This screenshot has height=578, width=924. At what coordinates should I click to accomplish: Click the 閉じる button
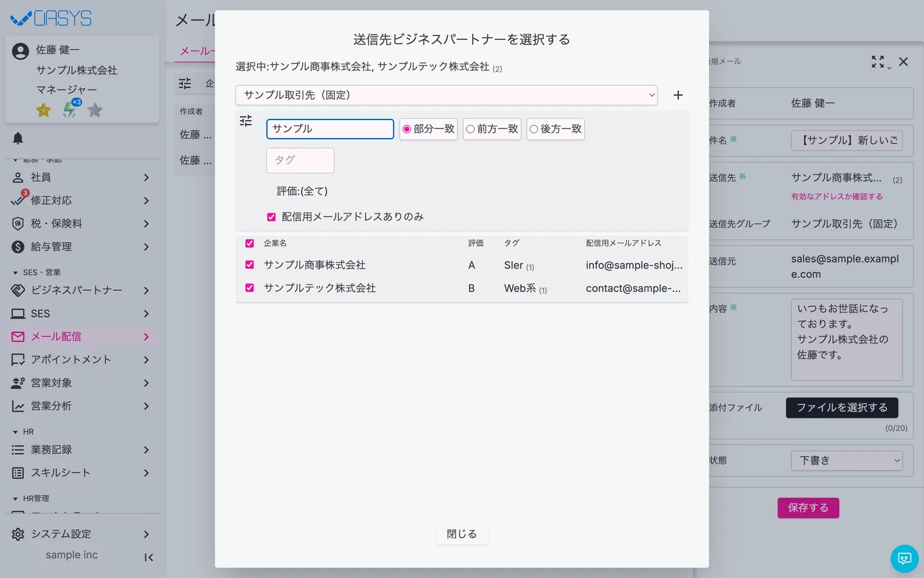(x=462, y=534)
